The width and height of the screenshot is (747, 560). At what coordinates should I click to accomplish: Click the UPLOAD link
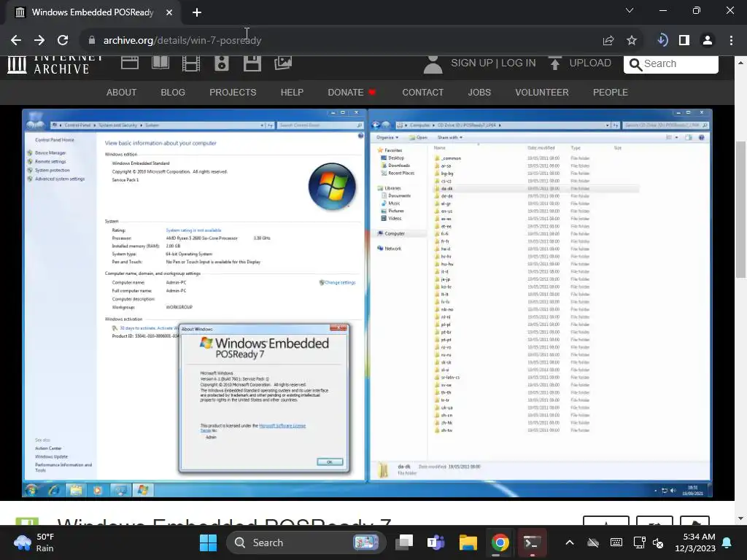[x=589, y=63]
